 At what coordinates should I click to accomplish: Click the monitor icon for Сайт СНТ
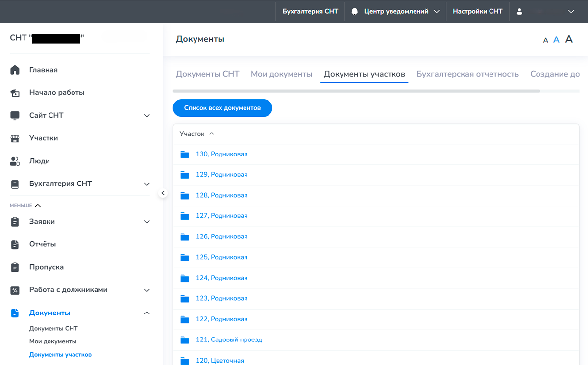tap(15, 115)
